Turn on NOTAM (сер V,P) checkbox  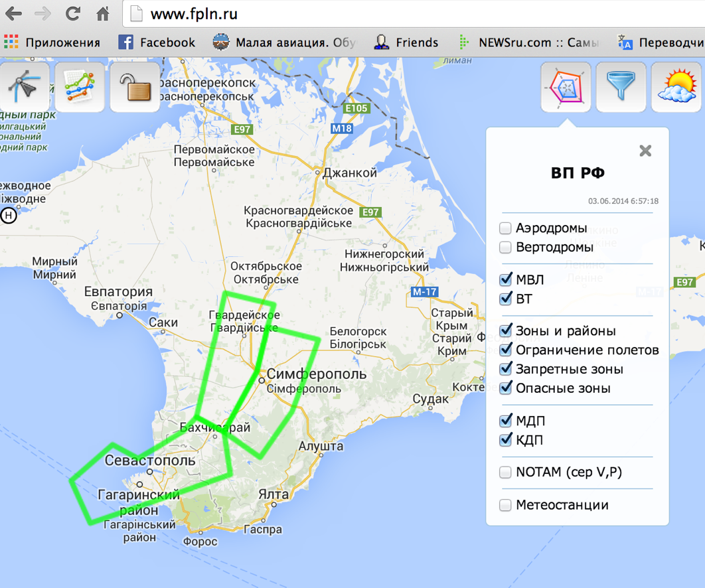pos(505,473)
